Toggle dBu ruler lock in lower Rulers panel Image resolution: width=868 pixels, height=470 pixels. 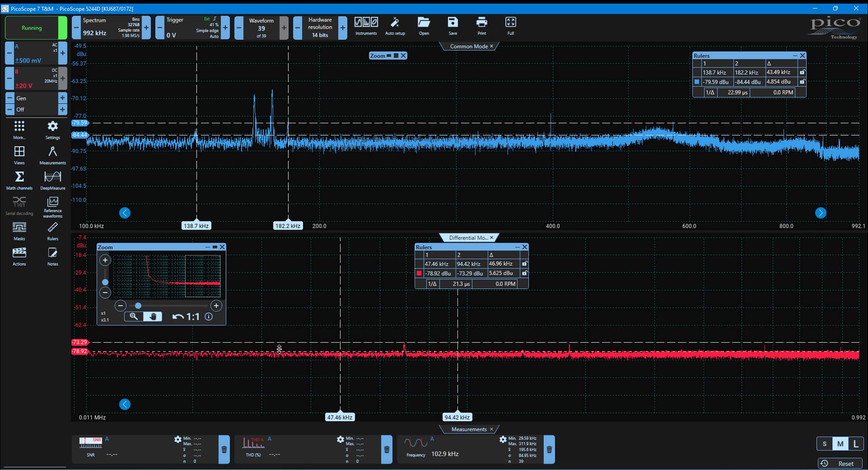pos(524,273)
